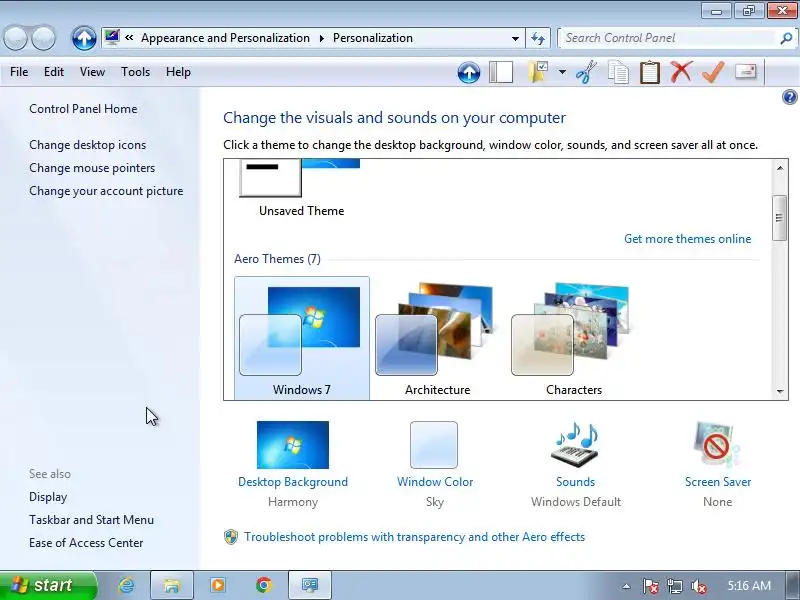Click the envelope toolbar icon

point(745,71)
